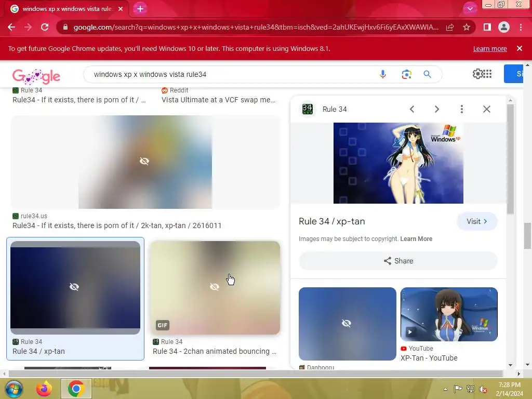The image size is (532, 399).
Task: Show hidden system tray icons
Action: coord(445,389)
